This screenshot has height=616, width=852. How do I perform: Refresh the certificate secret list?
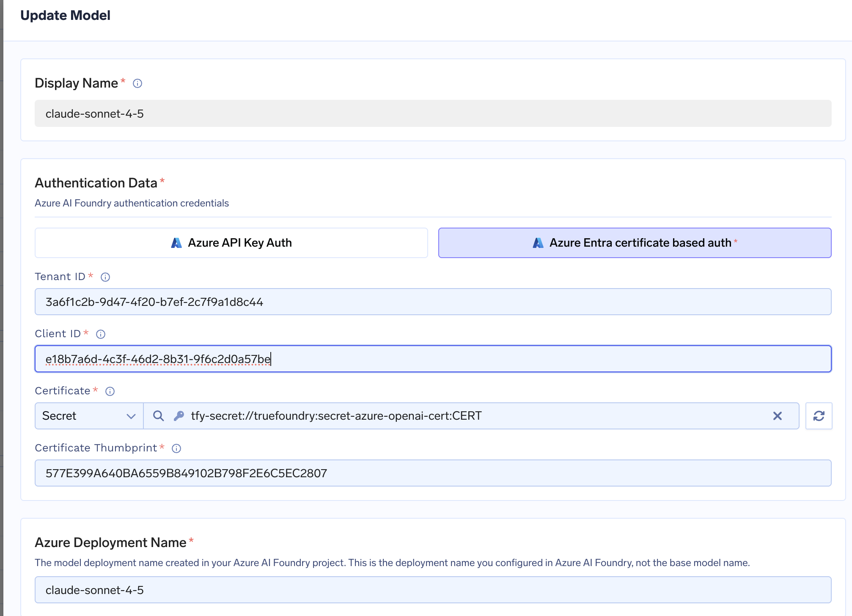[x=819, y=416]
